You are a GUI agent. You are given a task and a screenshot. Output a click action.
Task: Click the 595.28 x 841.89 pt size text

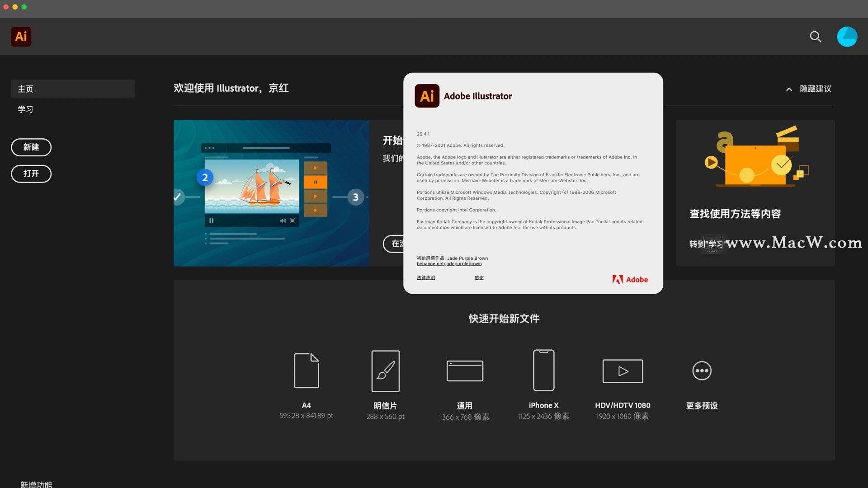(306, 416)
